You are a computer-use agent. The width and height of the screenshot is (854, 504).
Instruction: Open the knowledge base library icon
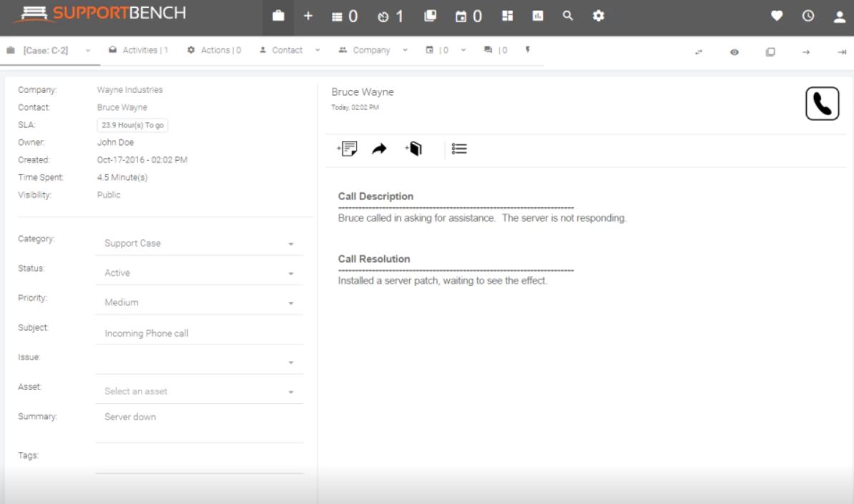point(431,16)
